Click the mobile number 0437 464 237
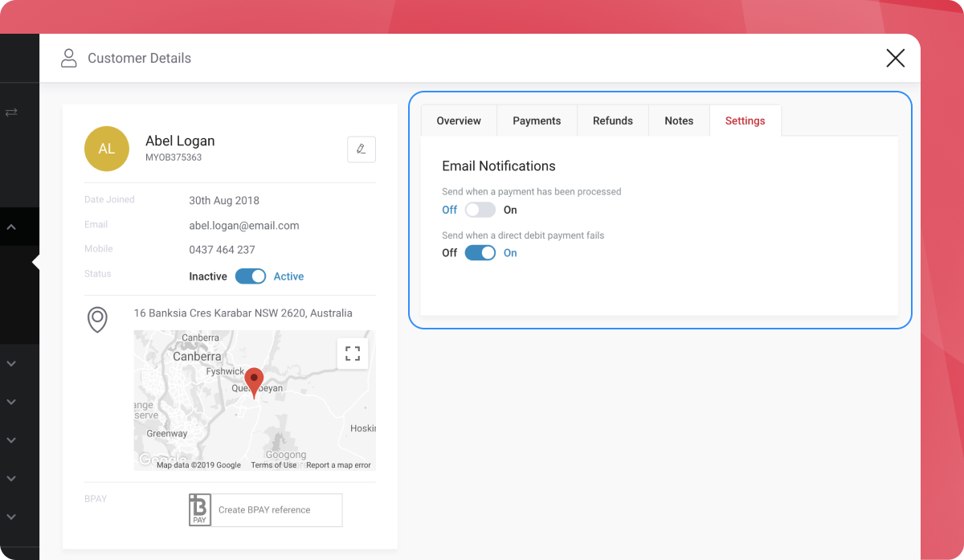The height and width of the screenshot is (560, 964). click(x=222, y=250)
